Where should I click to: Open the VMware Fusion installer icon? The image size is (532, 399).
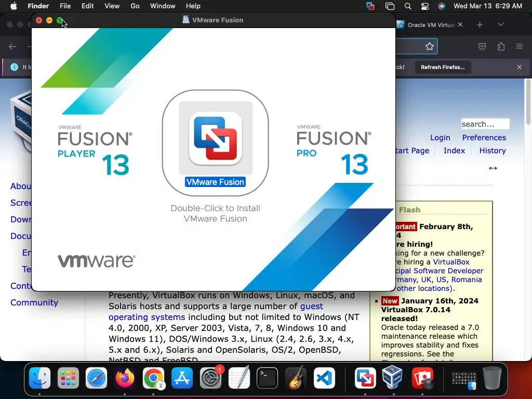pos(216,138)
